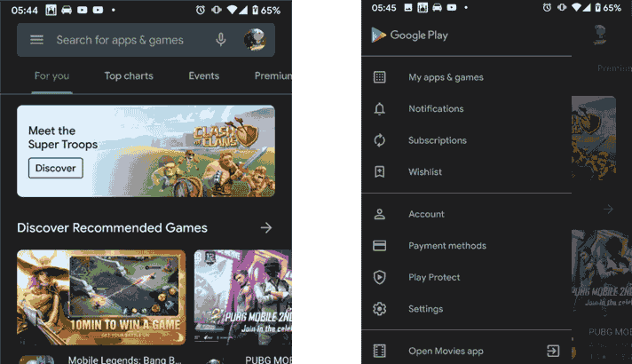Click the Google Play logo in drawer
Viewport: 632px width, 364px height.
409,36
